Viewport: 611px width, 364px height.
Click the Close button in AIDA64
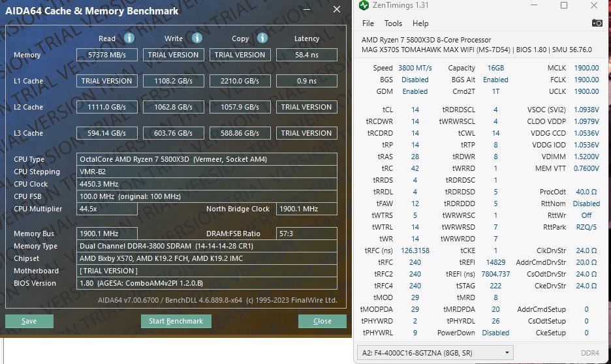click(x=322, y=321)
